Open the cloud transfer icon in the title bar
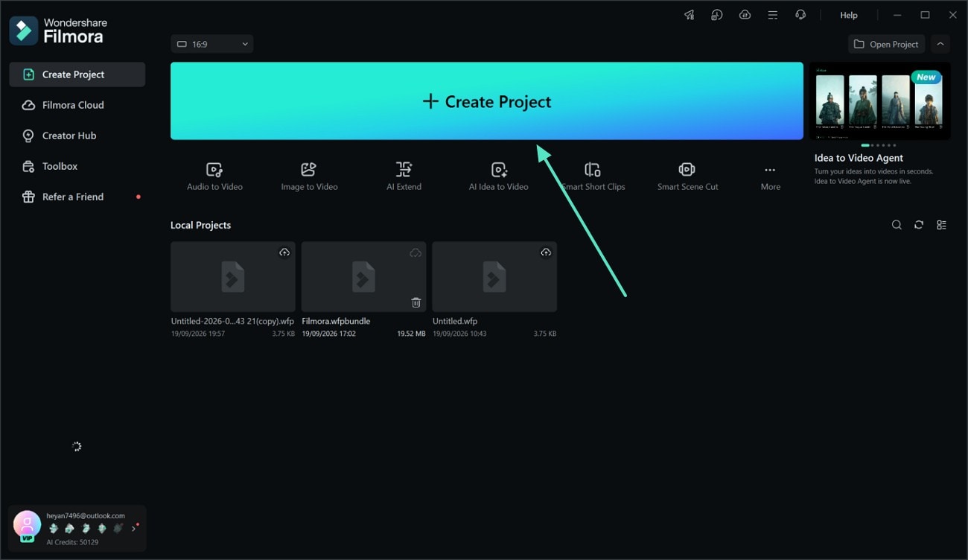This screenshot has height=560, width=968. (745, 15)
